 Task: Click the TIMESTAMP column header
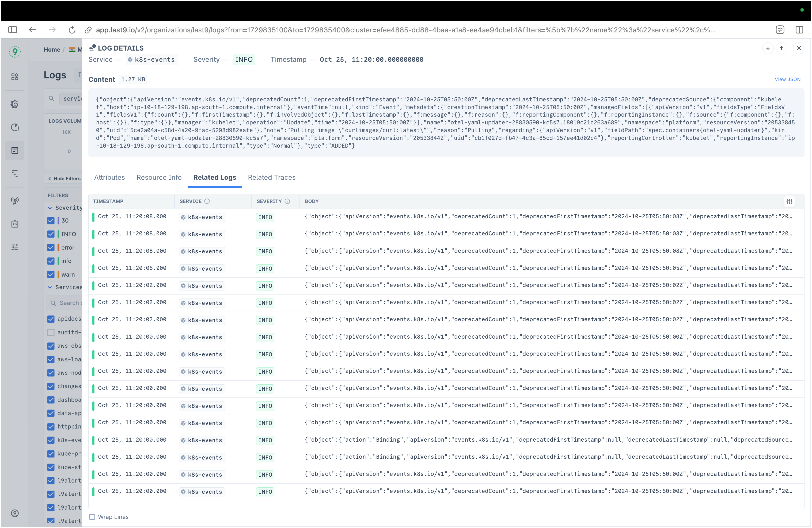[x=108, y=201]
